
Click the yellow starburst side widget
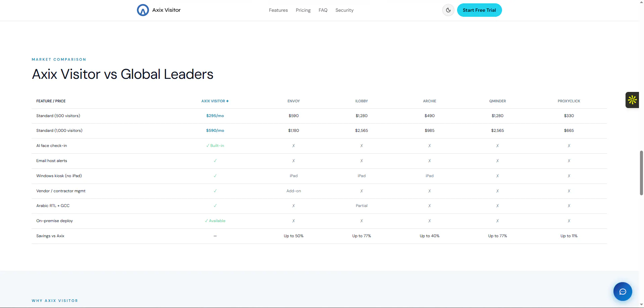click(632, 100)
